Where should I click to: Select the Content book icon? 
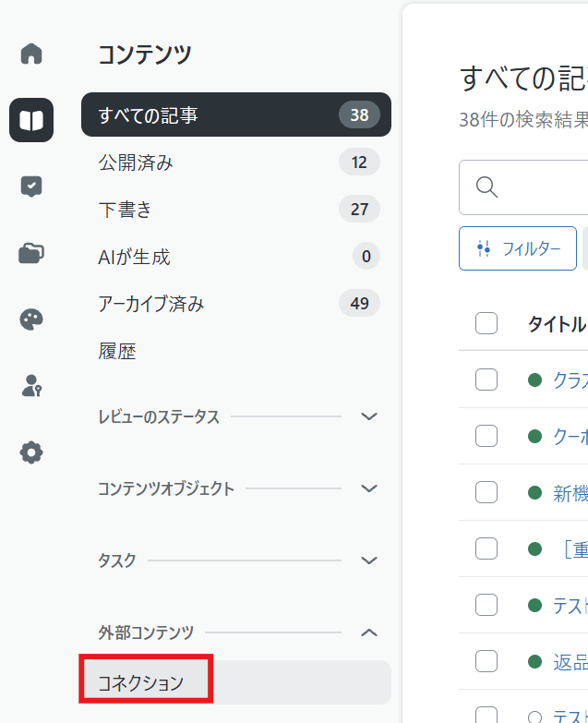point(31,120)
